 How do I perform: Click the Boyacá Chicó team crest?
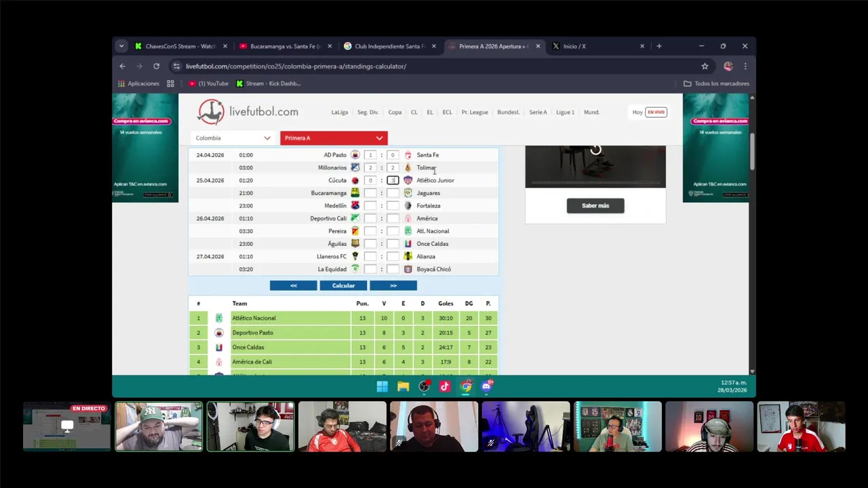tap(408, 269)
